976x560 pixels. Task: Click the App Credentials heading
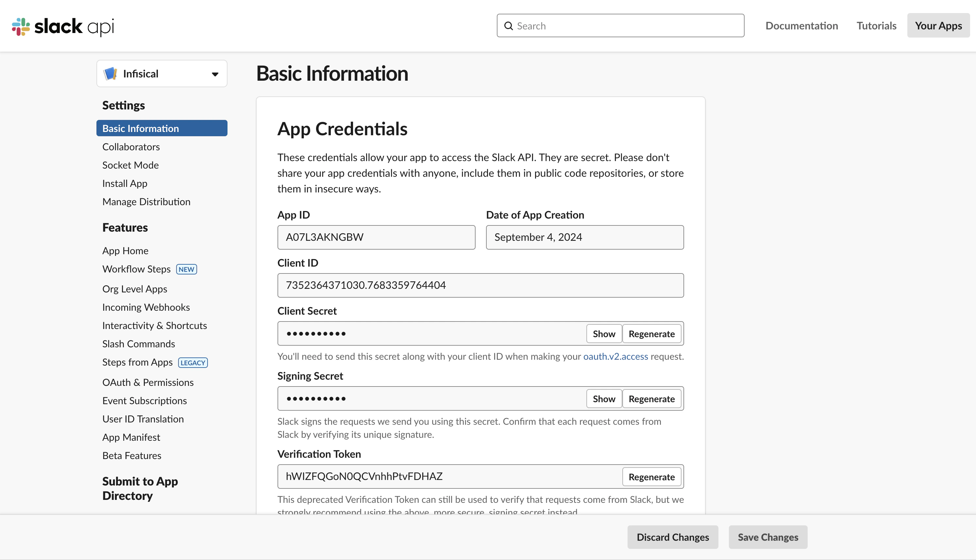coord(343,129)
